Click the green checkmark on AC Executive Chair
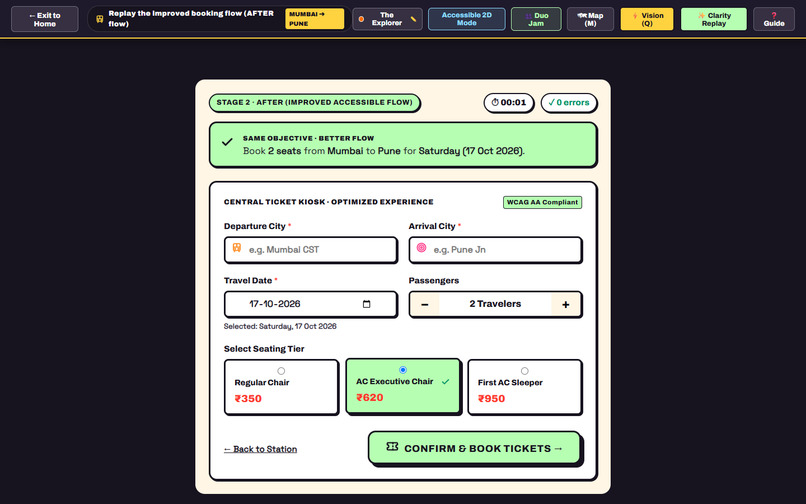806x504 pixels. pyautogui.click(x=446, y=382)
